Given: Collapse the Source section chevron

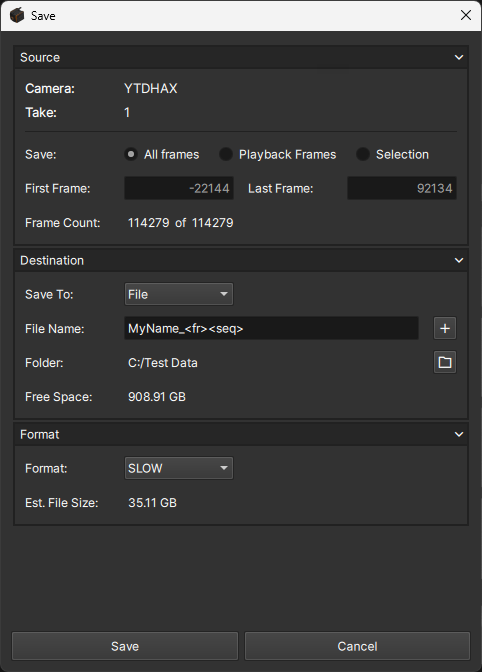Looking at the screenshot, I should tap(458, 57).
